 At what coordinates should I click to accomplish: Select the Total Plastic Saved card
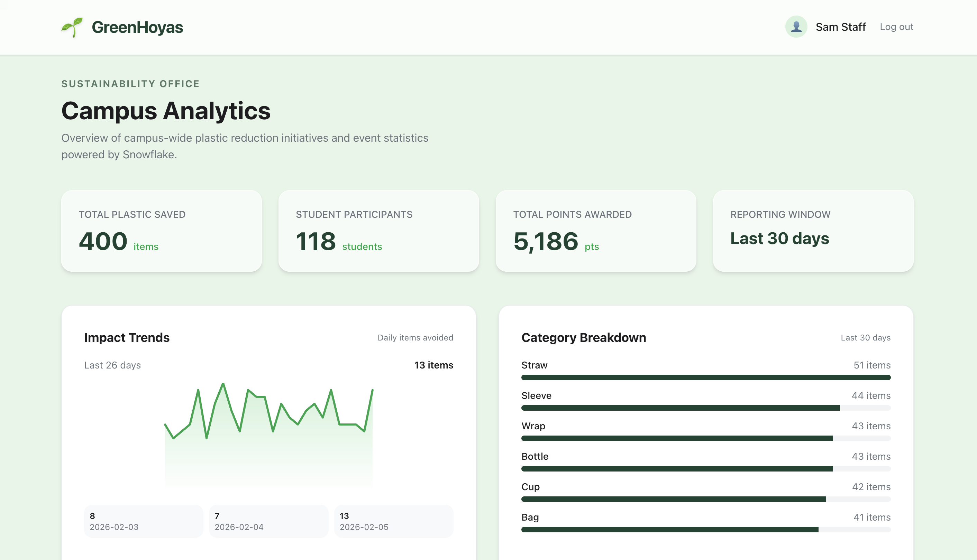pyautogui.click(x=161, y=231)
